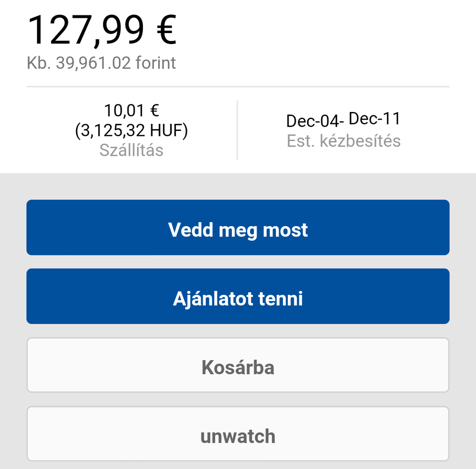Click the vertical divider between shipping and delivery
Image resolution: width=476 pixels, height=469 pixels.
[x=237, y=130]
